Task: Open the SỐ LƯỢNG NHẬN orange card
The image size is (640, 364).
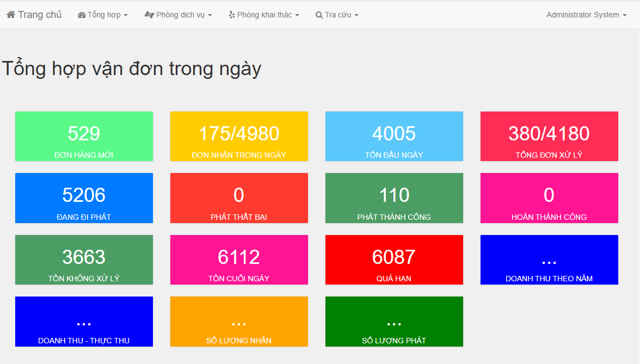Action: 239,322
